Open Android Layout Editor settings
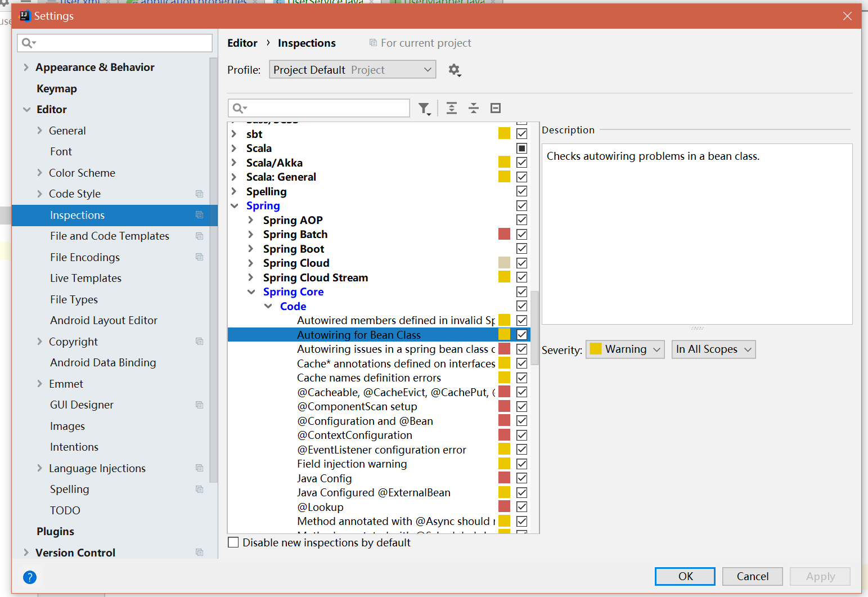This screenshot has width=868, height=597. point(104,320)
